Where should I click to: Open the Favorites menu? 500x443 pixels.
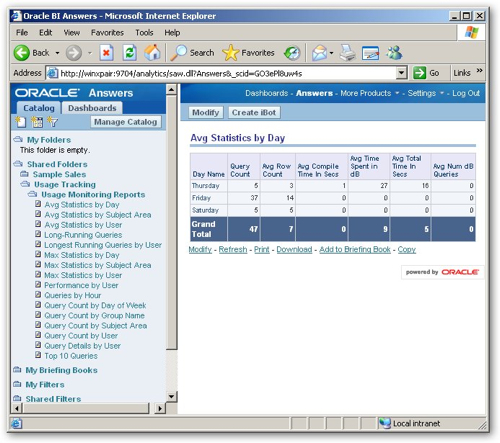point(107,33)
